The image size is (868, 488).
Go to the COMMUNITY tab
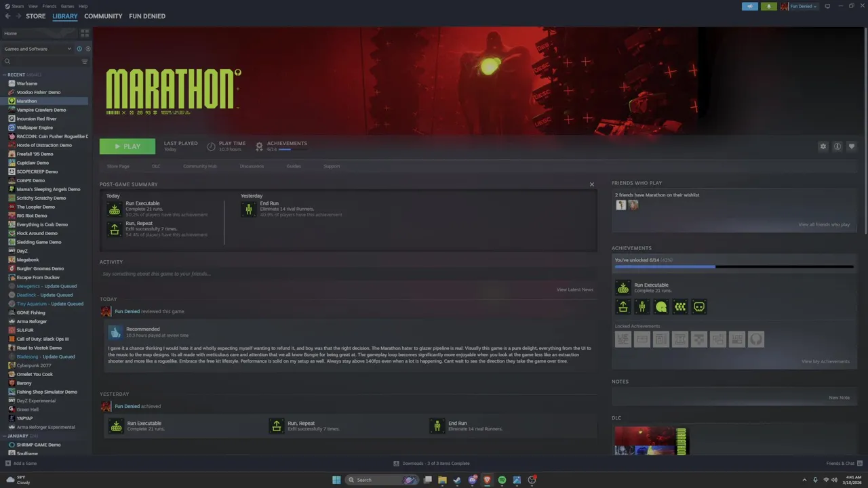click(x=103, y=16)
